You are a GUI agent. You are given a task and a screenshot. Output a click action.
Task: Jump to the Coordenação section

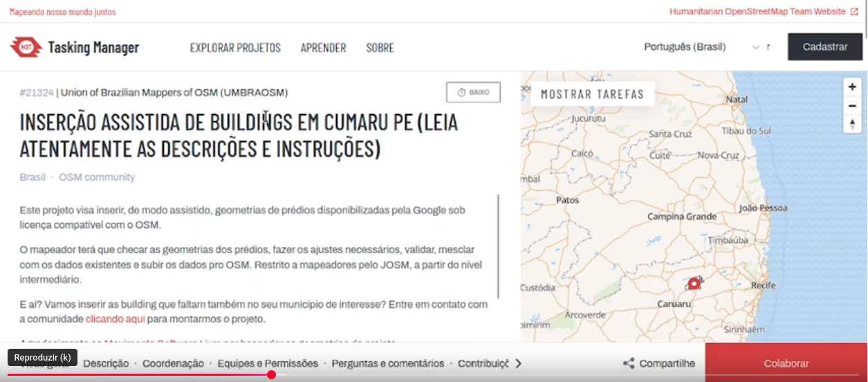tap(173, 363)
